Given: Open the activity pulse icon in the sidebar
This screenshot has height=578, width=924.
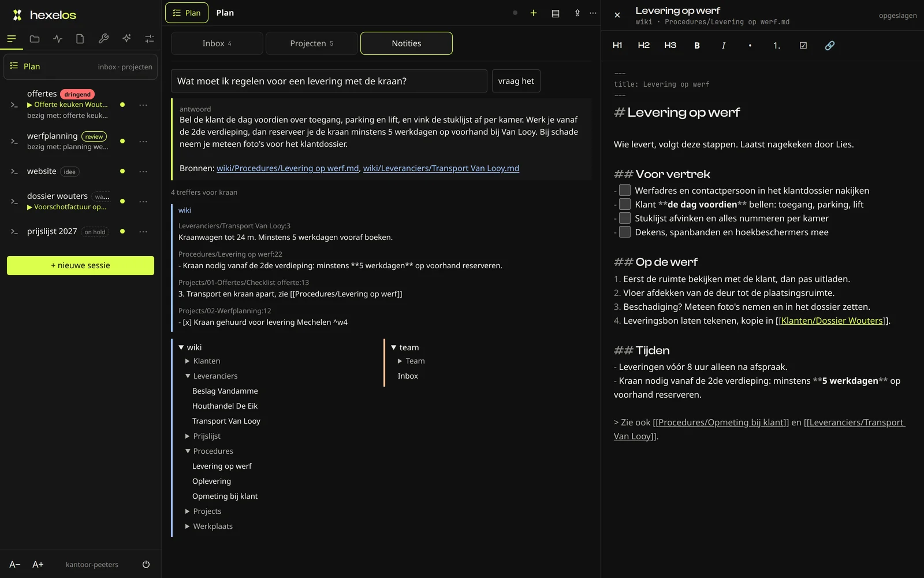Looking at the screenshot, I should coord(58,39).
